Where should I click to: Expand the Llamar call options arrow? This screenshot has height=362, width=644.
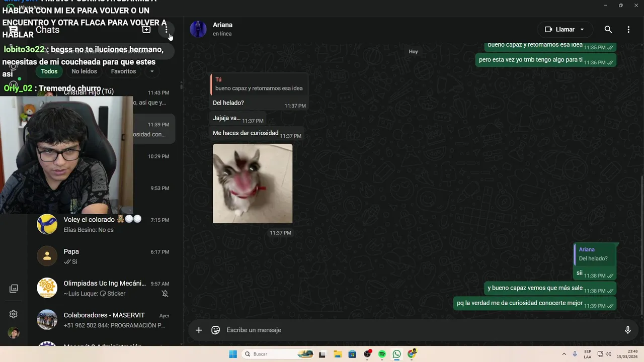582,30
